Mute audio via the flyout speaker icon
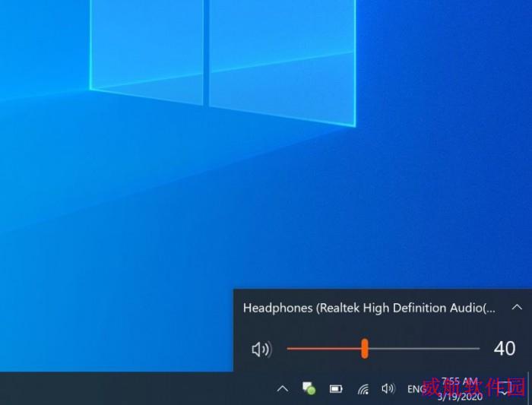 pyautogui.click(x=261, y=349)
